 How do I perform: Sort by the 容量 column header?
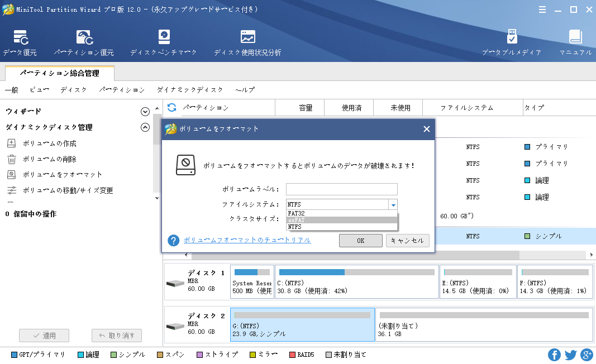(x=299, y=108)
